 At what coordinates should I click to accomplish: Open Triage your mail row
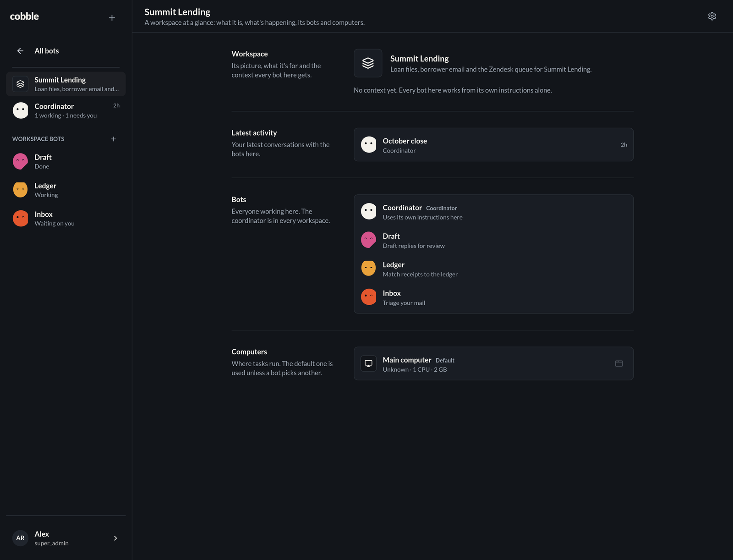(493, 297)
